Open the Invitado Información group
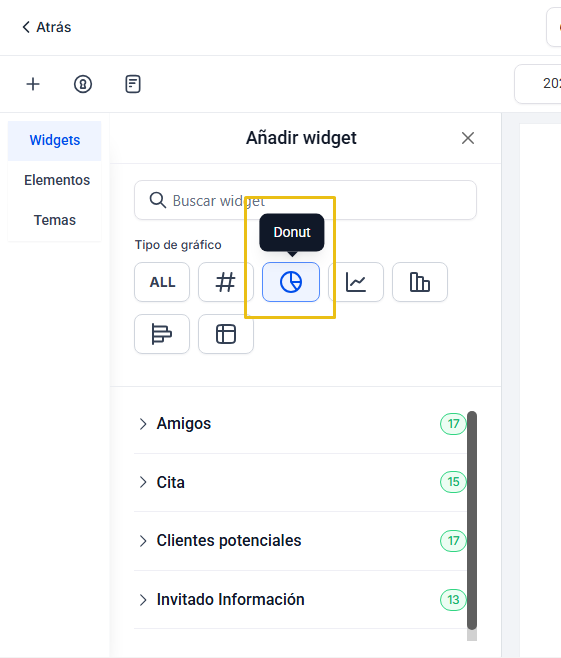 (300, 599)
